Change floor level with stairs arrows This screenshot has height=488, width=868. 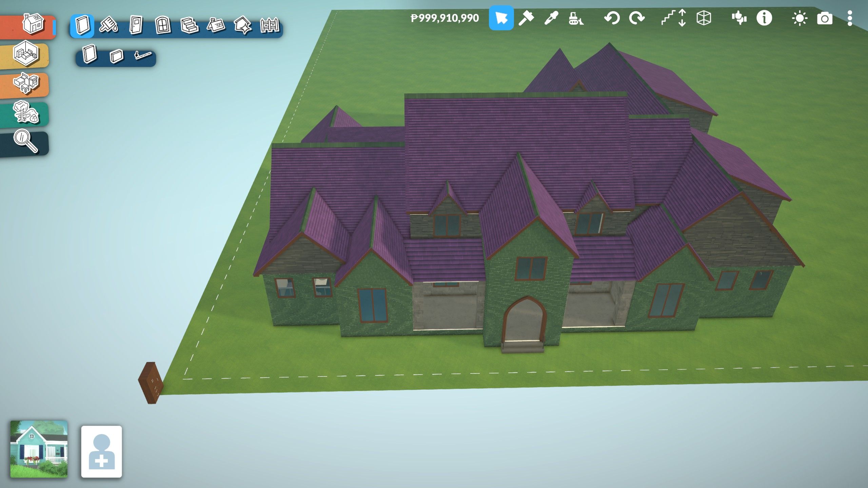click(674, 18)
